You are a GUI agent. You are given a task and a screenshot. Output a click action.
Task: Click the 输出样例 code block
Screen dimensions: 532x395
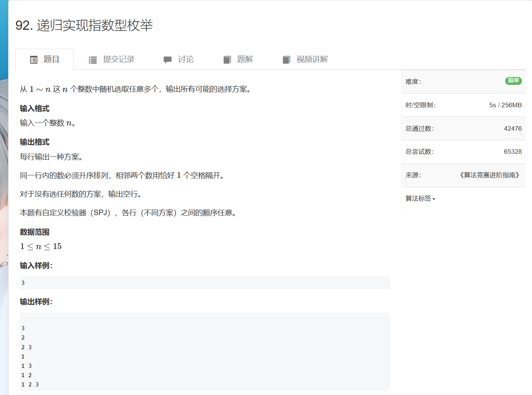coord(205,352)
